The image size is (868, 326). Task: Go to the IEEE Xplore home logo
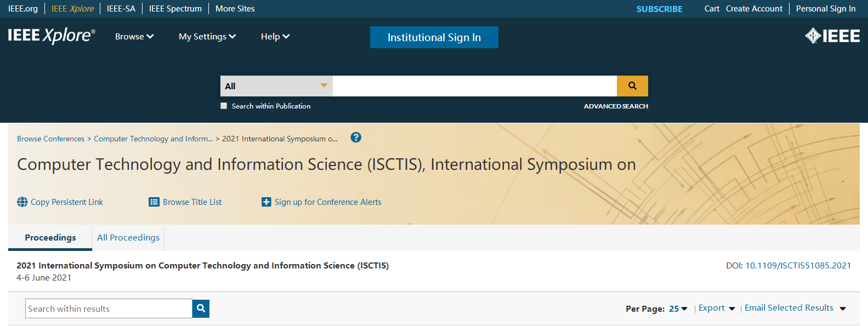tap(52, 36)
